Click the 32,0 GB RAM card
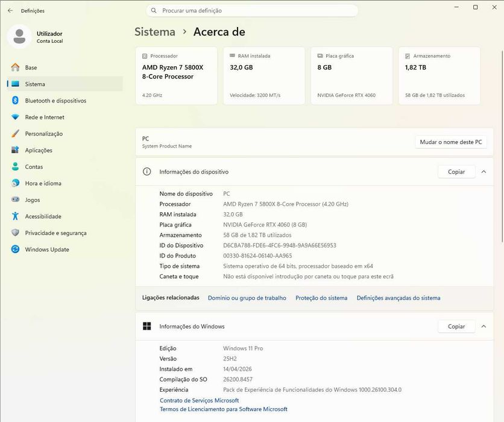Viewport: 504px width, 422px height. [264, 76]
